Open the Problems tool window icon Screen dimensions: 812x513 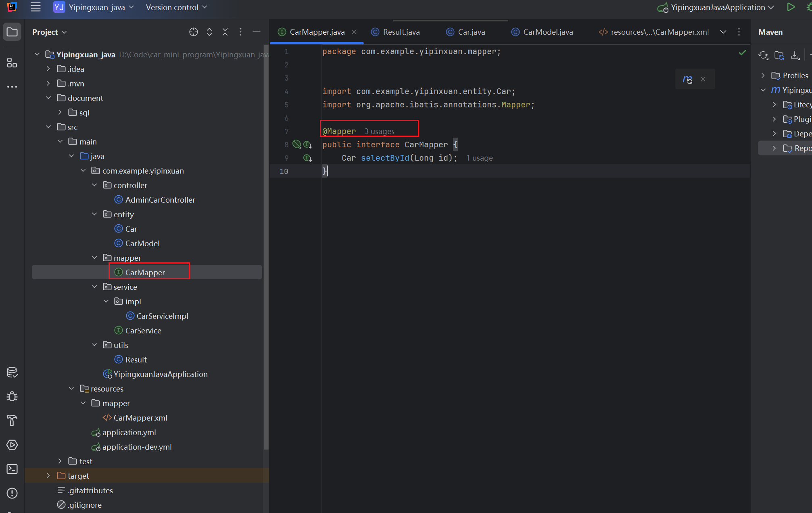point(12,493)
